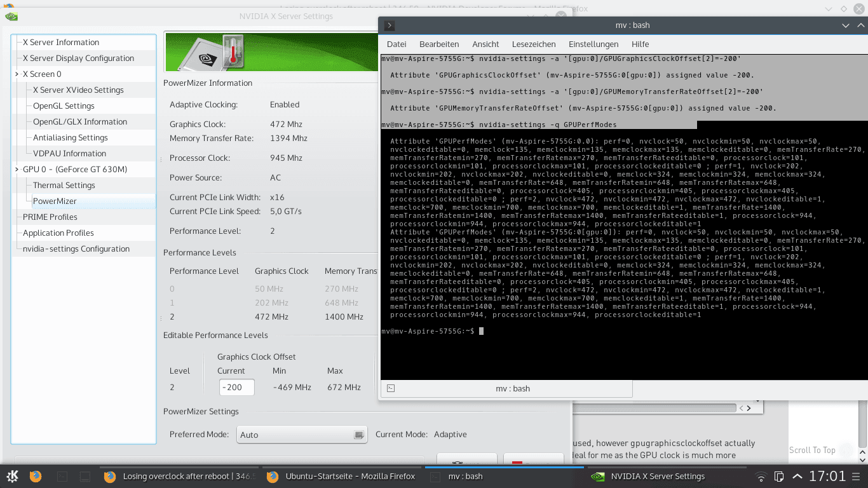Select the mv : bash terminal tab
Image resolution: width=868 pixels, height=488 pixels.
506,388
